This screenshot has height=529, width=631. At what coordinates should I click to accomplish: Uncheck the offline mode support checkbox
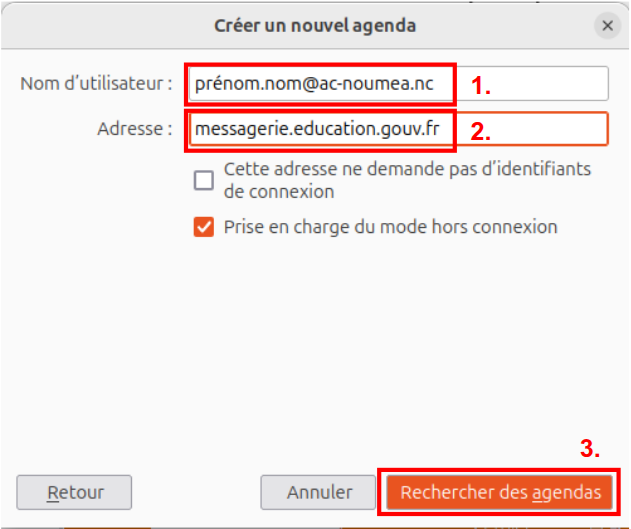pos(204,227)
